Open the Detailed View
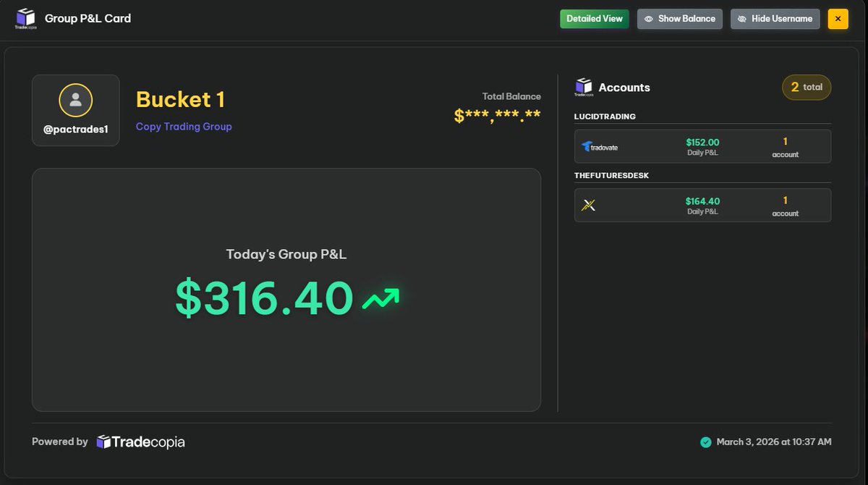868x485 pixels. click(x=595, y=19)
